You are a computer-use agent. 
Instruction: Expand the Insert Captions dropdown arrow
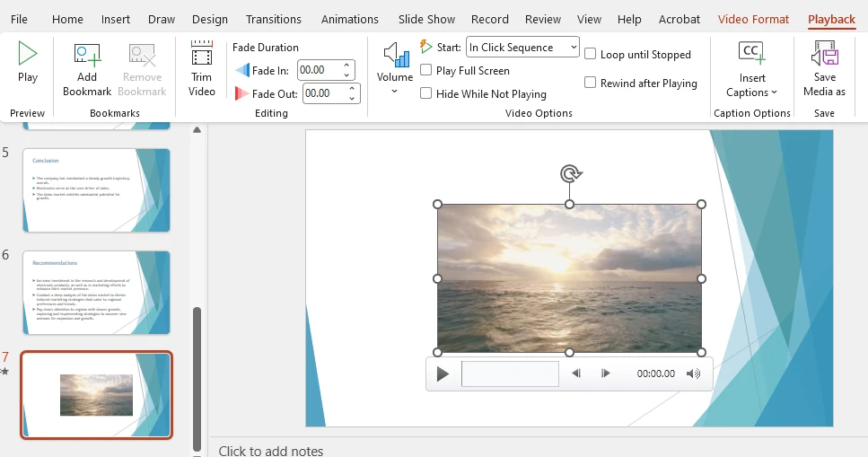tap(774, 92)
